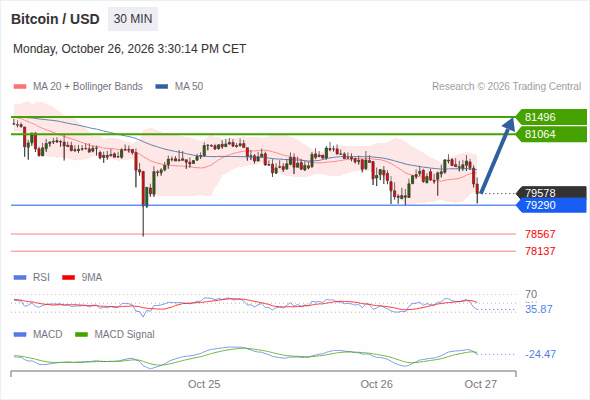Click the RSI 70 level label
This screenshot has height=400, width=590.
(x=531, y=294)
